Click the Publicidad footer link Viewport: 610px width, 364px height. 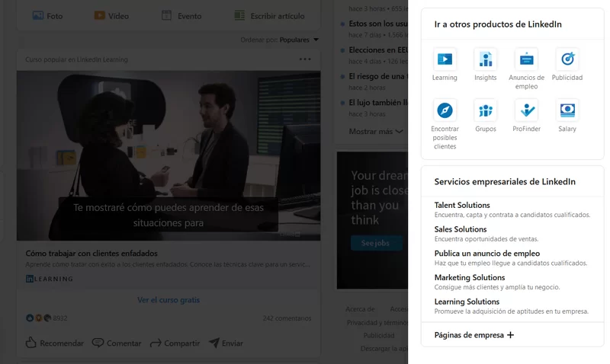coord(378,335)
